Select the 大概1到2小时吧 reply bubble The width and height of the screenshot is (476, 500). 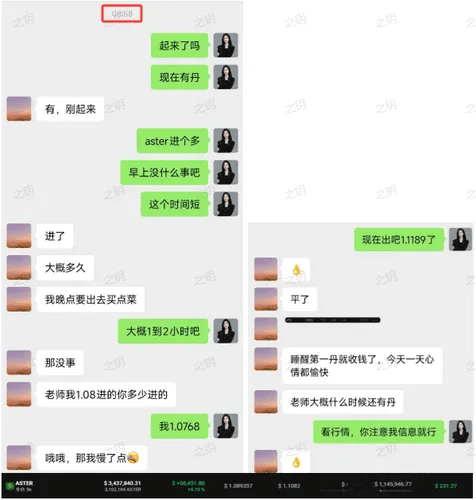point(163,331)
